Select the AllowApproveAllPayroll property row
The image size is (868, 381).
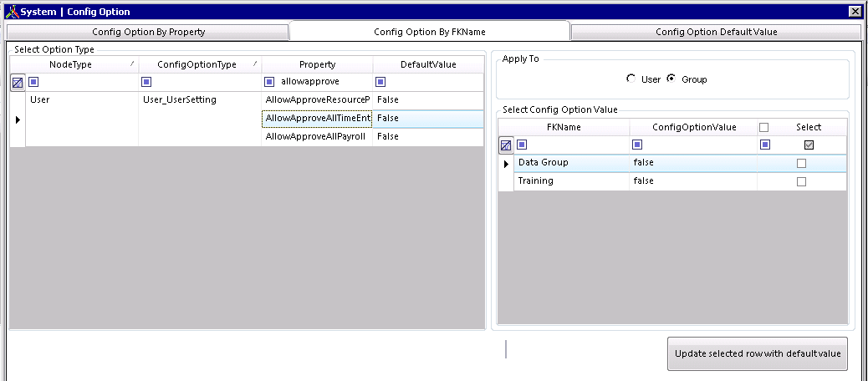click(x=317, y=136)
